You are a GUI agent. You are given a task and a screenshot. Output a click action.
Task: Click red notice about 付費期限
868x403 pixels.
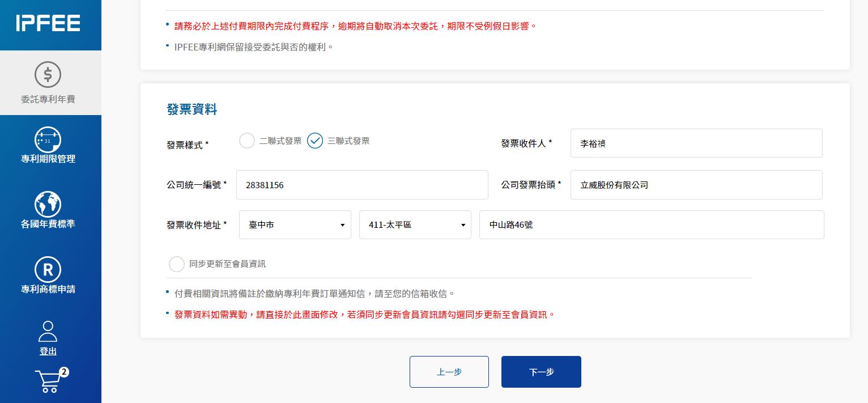pyautogui.click(x=355, y=26)
